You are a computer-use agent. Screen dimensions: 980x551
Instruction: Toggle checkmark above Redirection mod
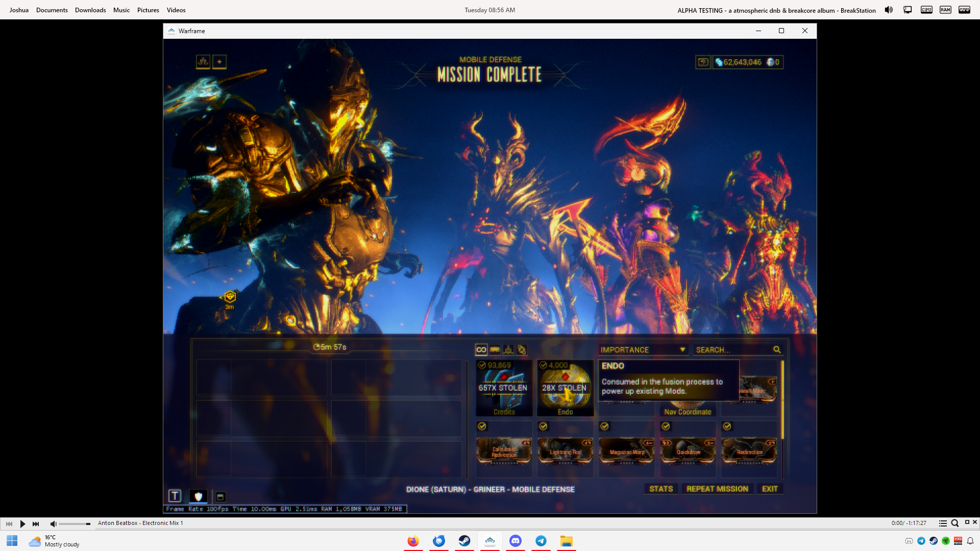tap(727, 426)
